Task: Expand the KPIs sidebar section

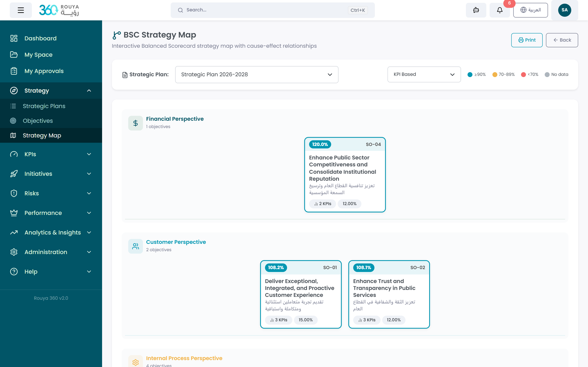Action: (89, 154)
